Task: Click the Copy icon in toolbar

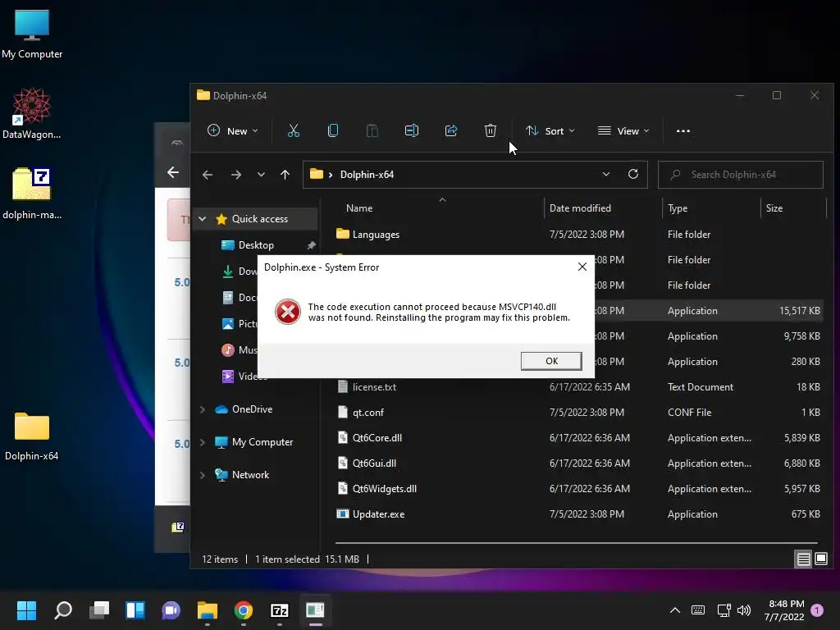Action: tap(333, 130)
